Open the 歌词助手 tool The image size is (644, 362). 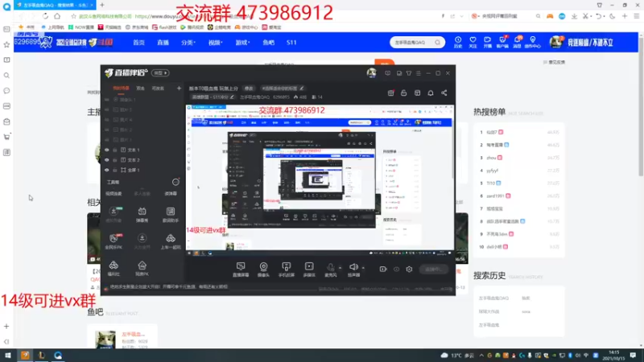(171, 215)
